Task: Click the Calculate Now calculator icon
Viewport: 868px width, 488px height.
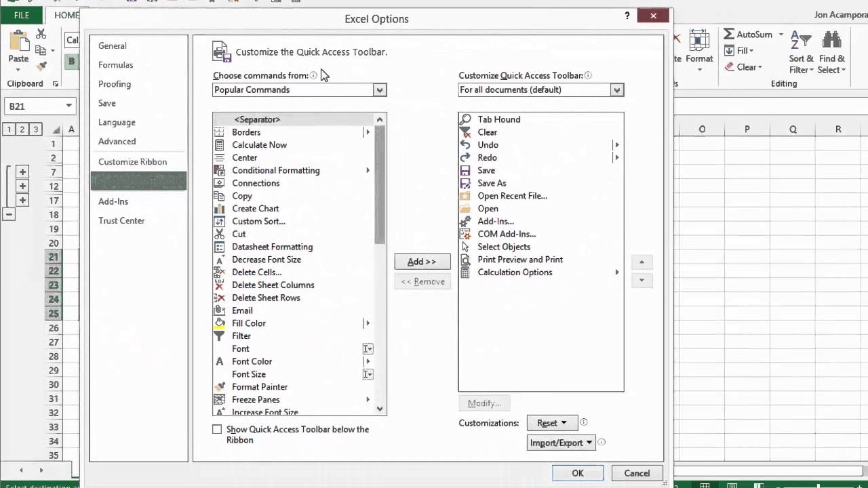Action: 219,145
